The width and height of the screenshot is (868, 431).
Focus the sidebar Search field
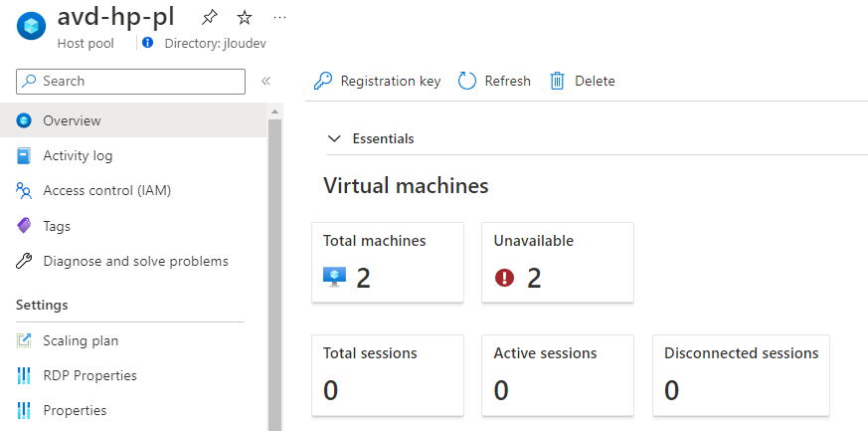[x=130, y=82]
